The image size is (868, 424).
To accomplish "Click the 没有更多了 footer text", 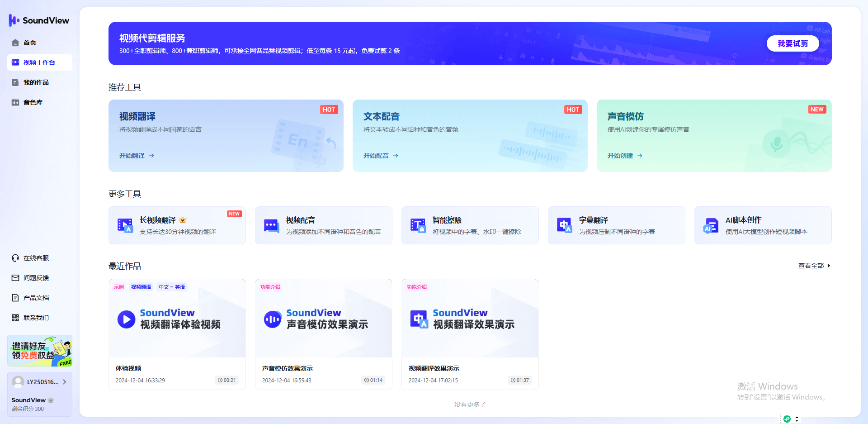I will tap(470, 405).
